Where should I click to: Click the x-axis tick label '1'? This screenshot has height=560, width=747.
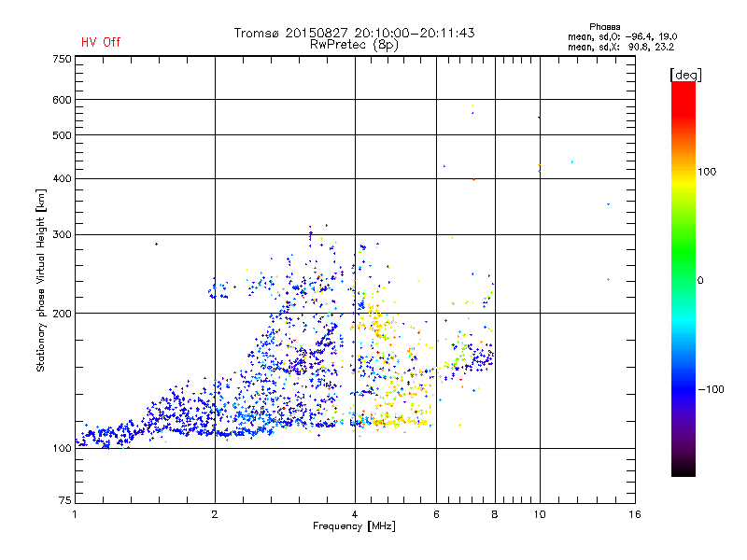coord(75,514)
